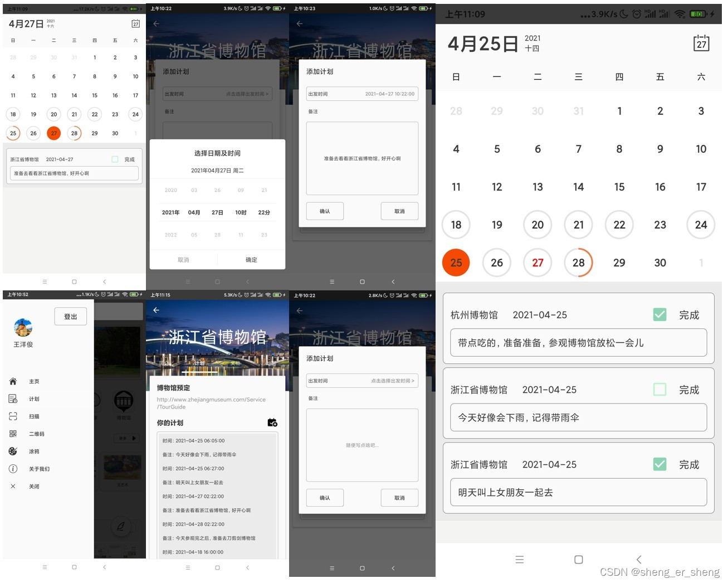Tap 取消 in dialog with 随便写点啥吧 placeholder

coord(399,498)
